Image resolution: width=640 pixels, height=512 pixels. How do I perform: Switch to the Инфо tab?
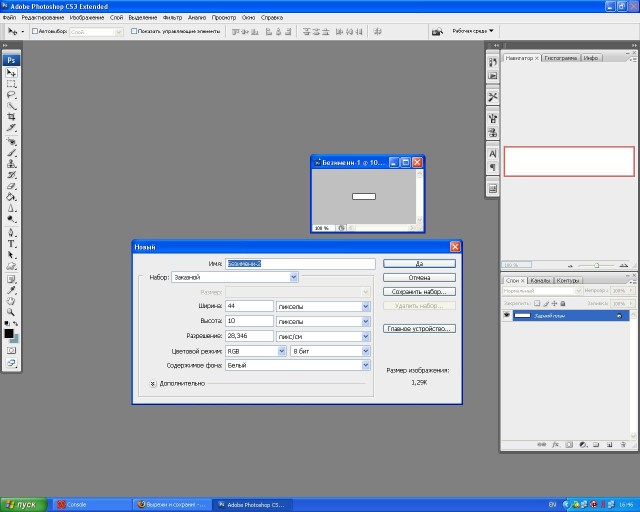point(591,58)
